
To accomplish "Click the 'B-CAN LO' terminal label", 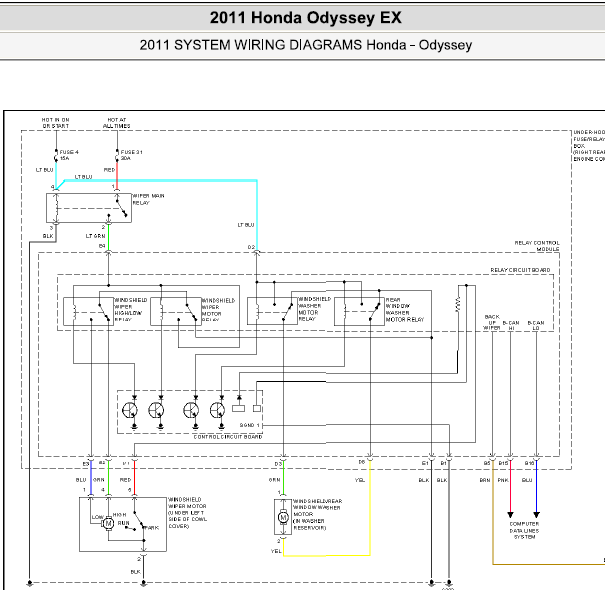I will tap(536, 325).
